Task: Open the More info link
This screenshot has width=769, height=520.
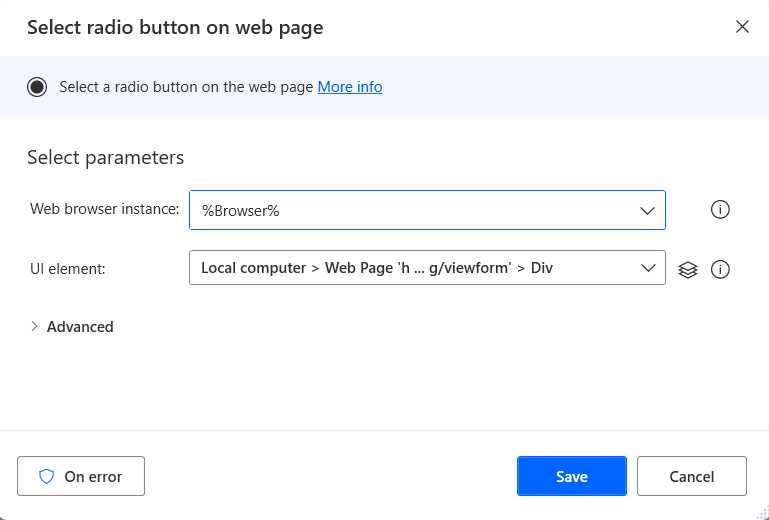Action: [x=350, y=87]
